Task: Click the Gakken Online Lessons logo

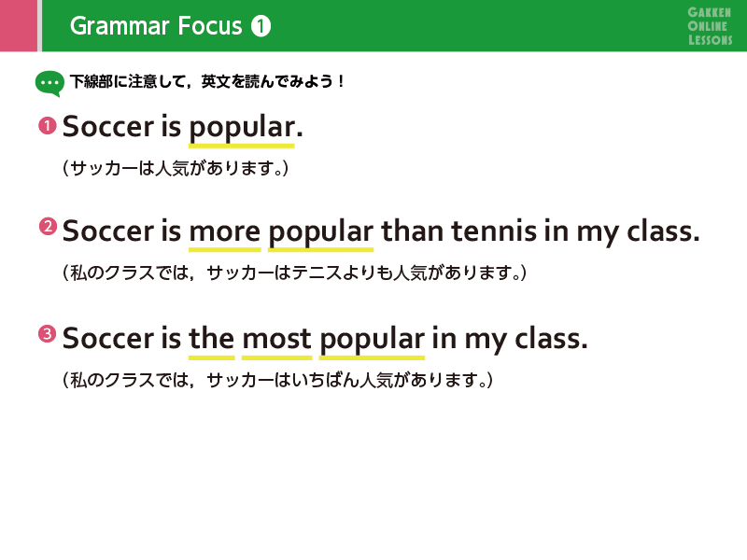Action: pos(710,26)
